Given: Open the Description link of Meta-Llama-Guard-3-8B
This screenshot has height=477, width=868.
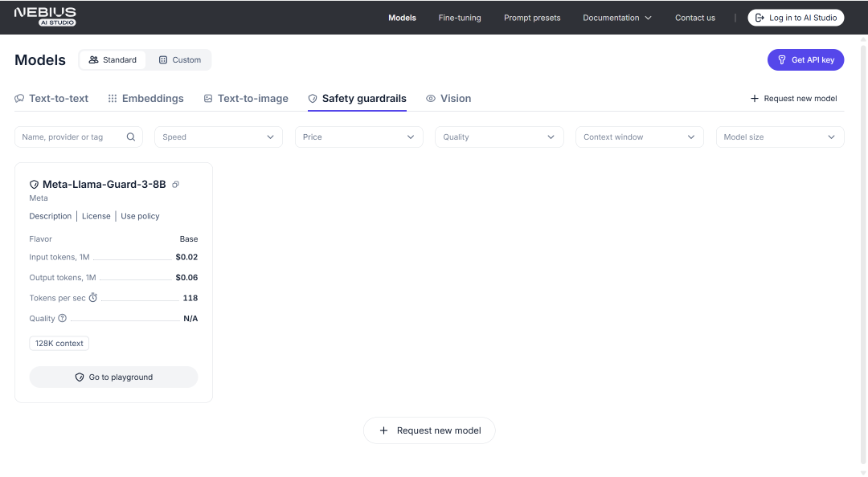Looking at the screenshot, I should pos(51,216).
